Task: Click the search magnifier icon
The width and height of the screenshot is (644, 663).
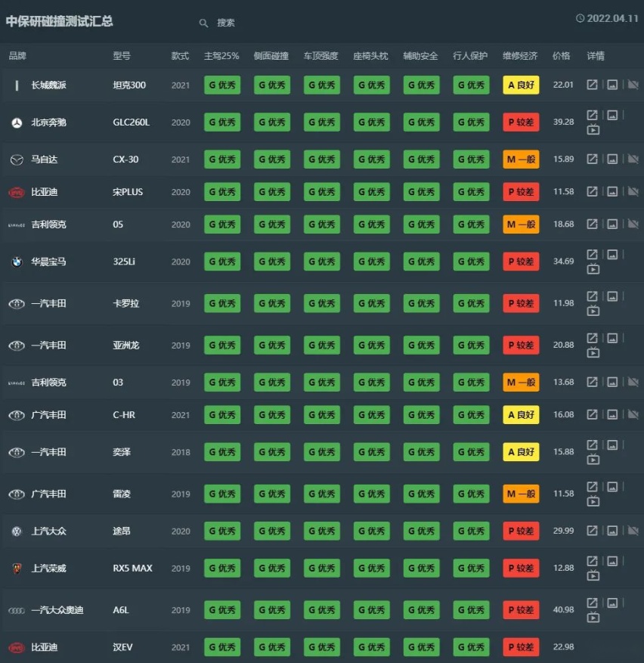Action: point(203,23)
